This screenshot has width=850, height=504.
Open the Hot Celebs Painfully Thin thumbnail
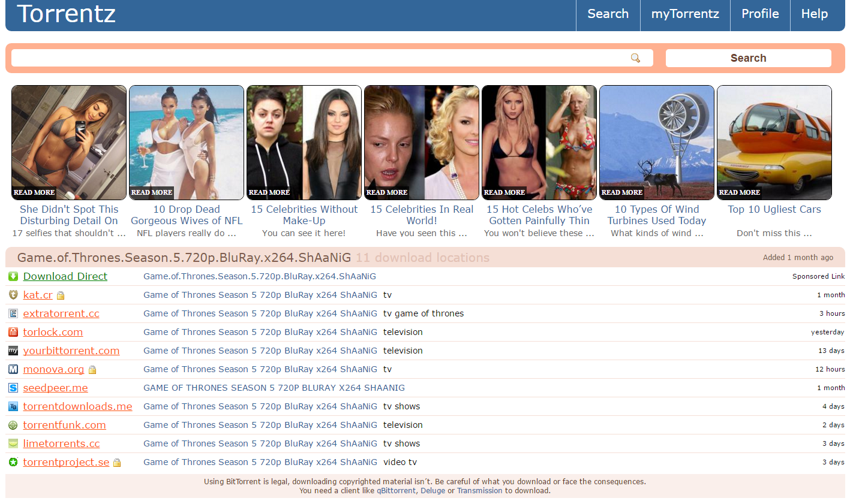(x=539, y=143)
